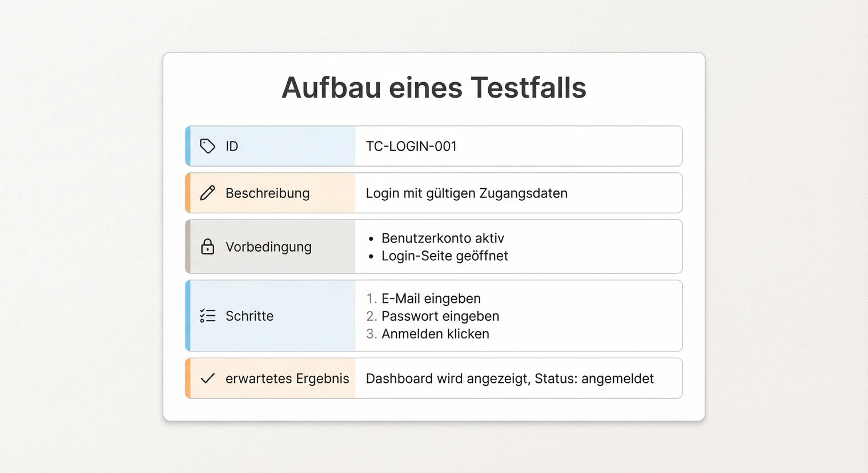Click the blue accent bar beside Schritte

point(187,316)
